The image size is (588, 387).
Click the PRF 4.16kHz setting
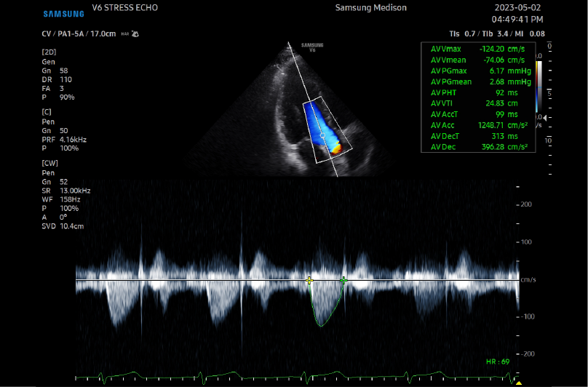[x=64, y=140]
